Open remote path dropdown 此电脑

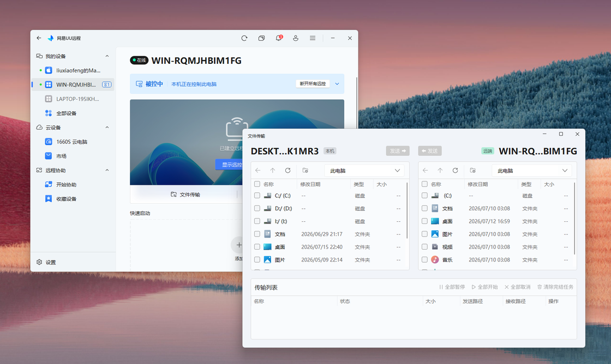click(532, 171)
